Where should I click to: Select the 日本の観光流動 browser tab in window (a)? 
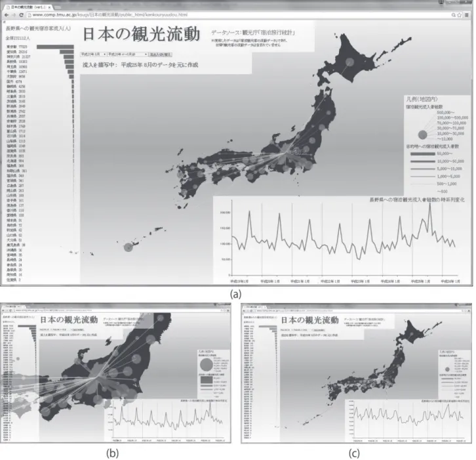pos(28,7)
